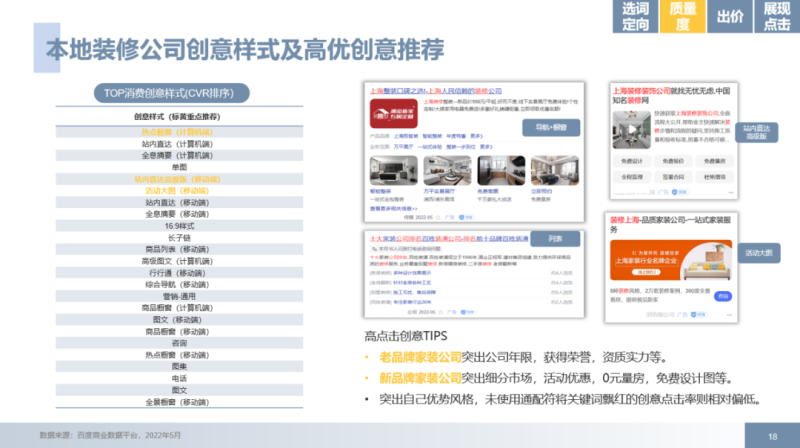The height and width of the screenshot is (448, 800).
Task: Select the 活动大图 (移动端) table row
Action: point(179,191)
